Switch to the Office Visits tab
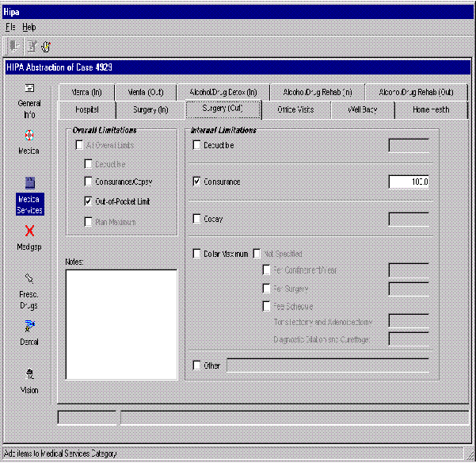 295,109
